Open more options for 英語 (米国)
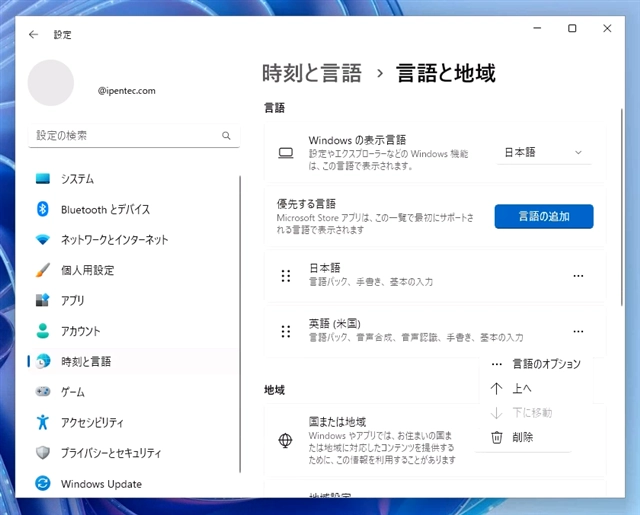 578,331
